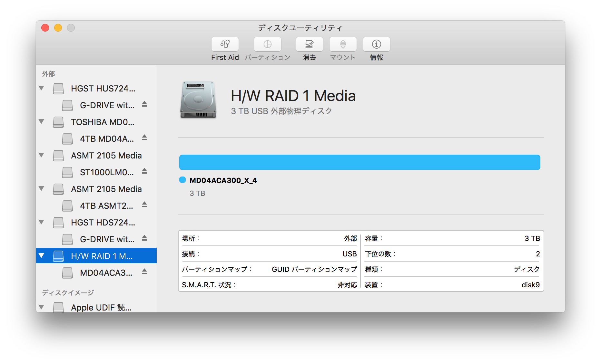Click the blue partition usage bar

(360, 162)
